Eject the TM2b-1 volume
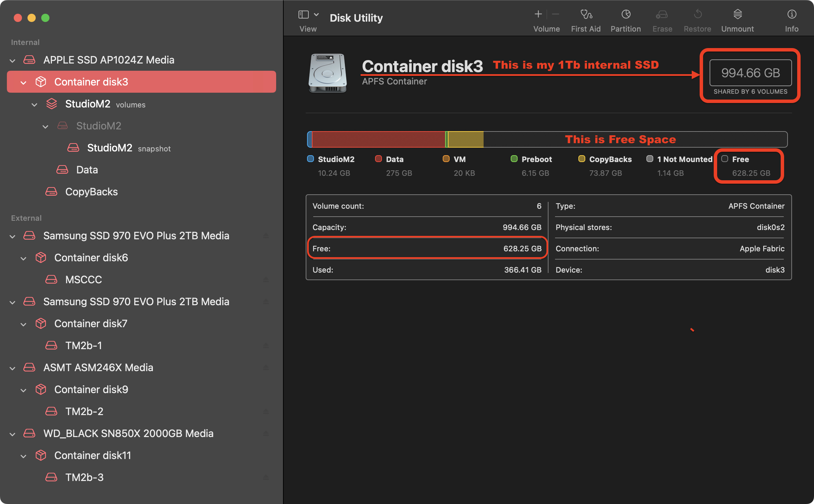Image resolution: width=814 pixels, height=504 pixels. click(x=265, y=346)
